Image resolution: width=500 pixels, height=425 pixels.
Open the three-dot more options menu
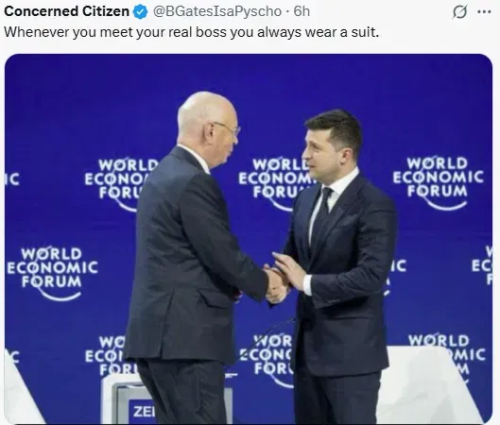click(484, 12)
